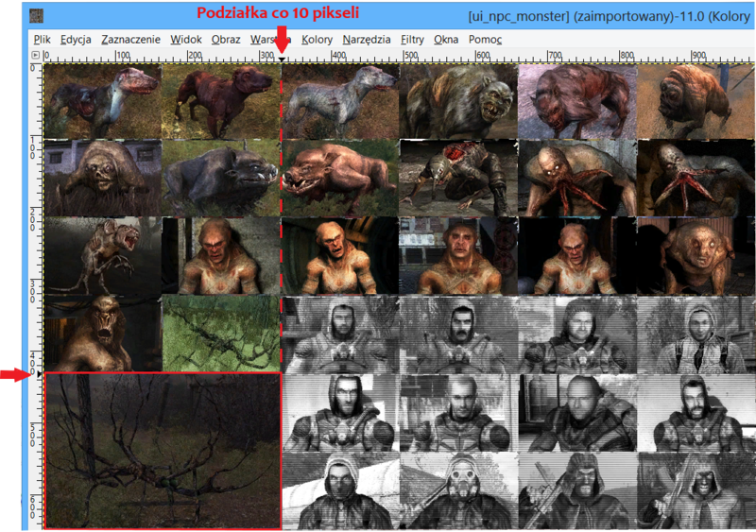This screenshot has height=532, width=756.
Task: Open the Filtry menu
Action: tap(412, 40)
